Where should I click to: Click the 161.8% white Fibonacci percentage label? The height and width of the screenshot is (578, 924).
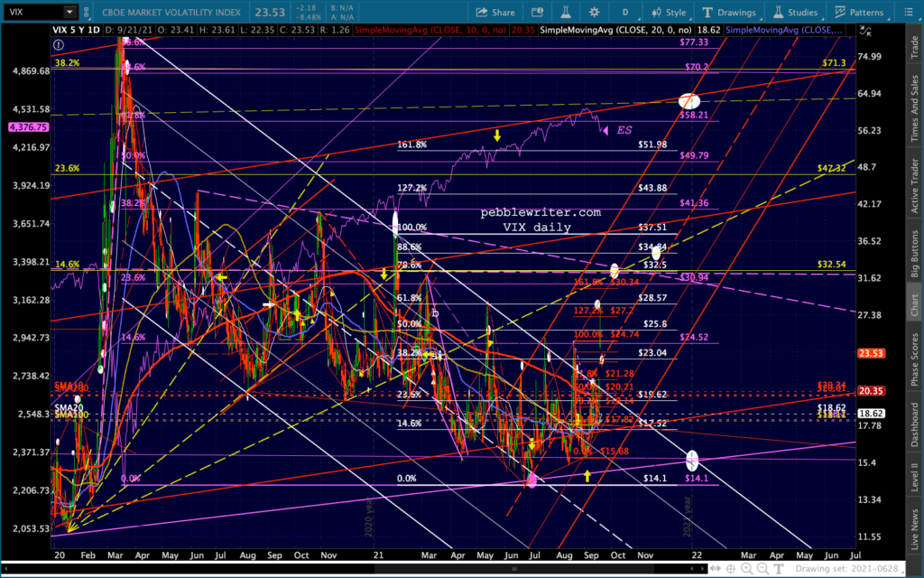(411, 144)
